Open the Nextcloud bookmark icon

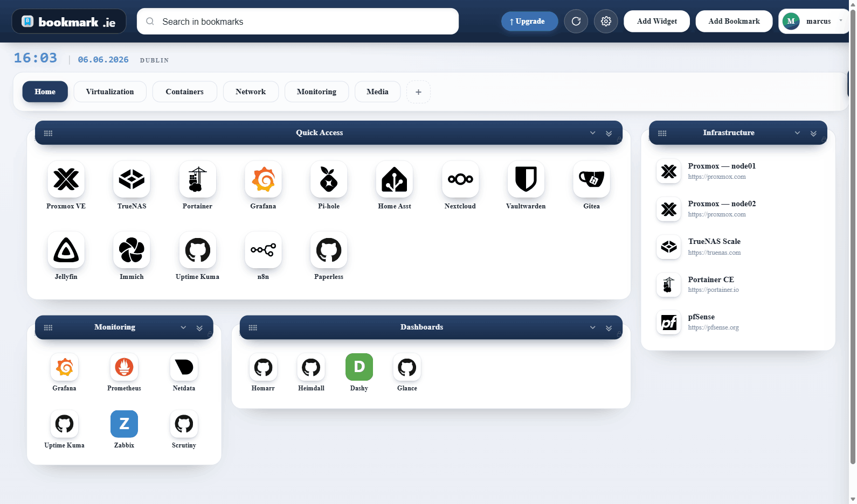(x=460, y=179)
